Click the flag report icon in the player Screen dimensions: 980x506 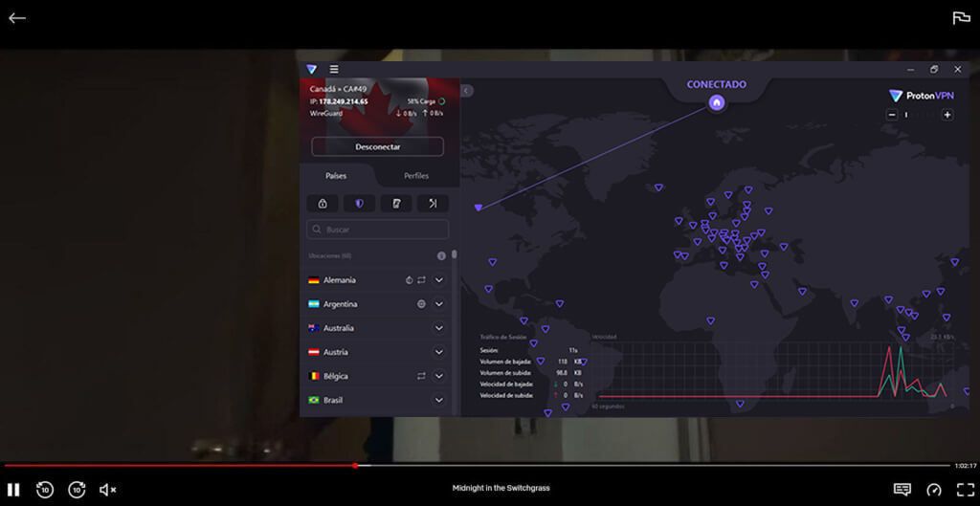click(961, 18)
